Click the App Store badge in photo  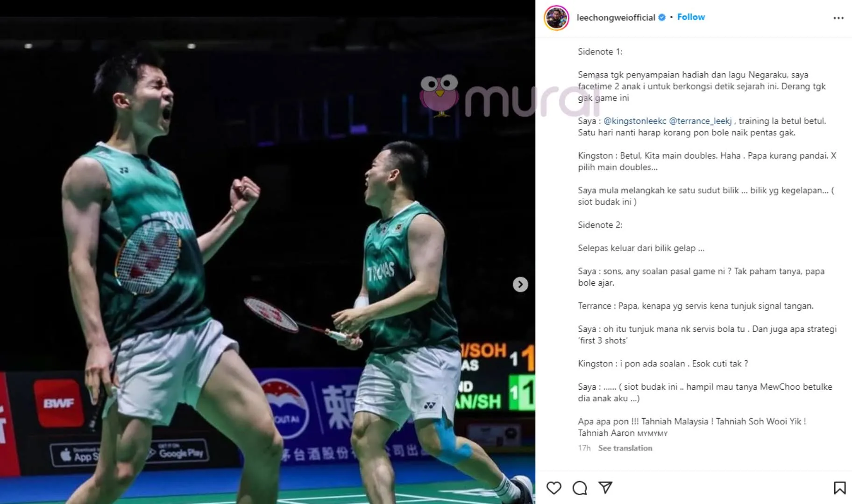click(75, 454)
